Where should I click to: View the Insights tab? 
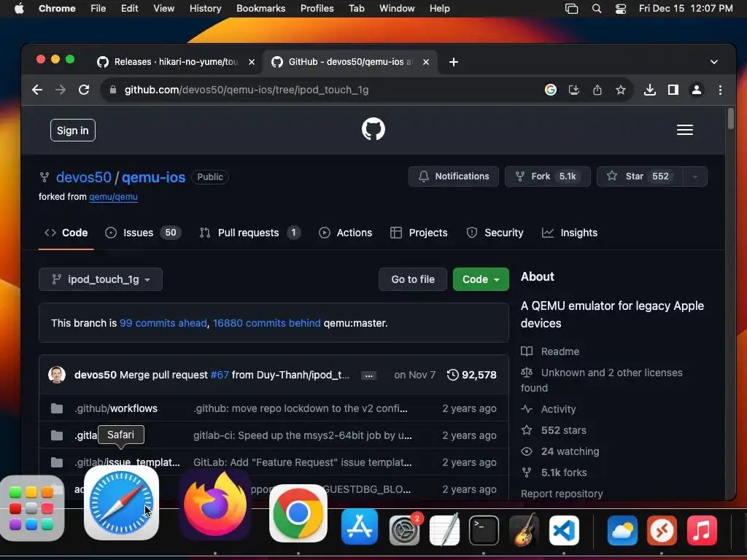(x=570, y=233)
